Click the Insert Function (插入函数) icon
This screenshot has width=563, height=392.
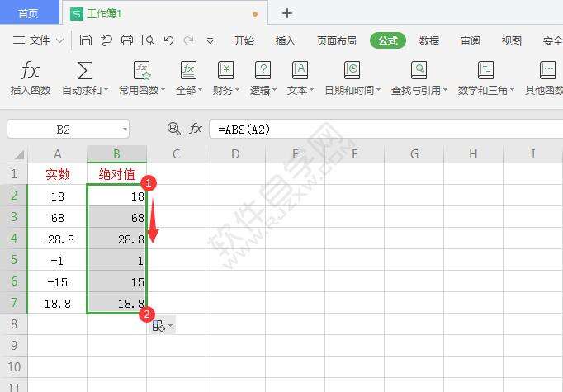pyautogui.click(x=30, y=70)
